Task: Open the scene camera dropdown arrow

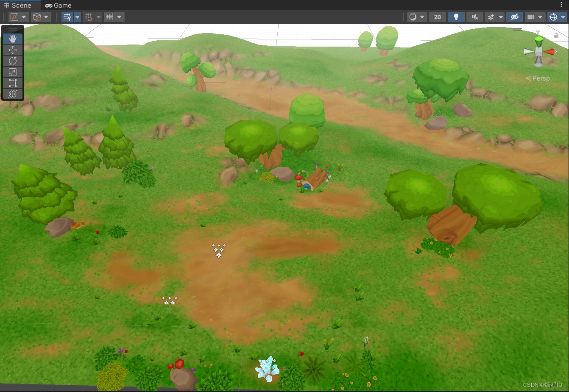Action: 540,17
